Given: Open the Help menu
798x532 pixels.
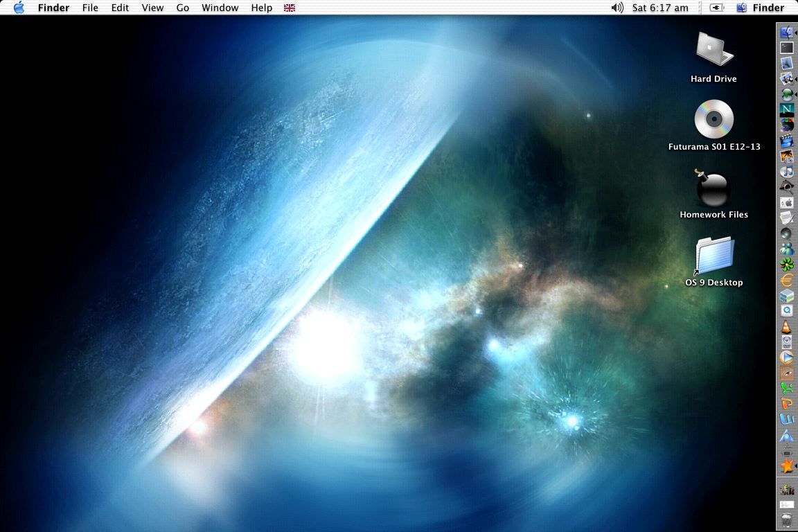Looking at the screenshot, I should [x=262, y=8].
